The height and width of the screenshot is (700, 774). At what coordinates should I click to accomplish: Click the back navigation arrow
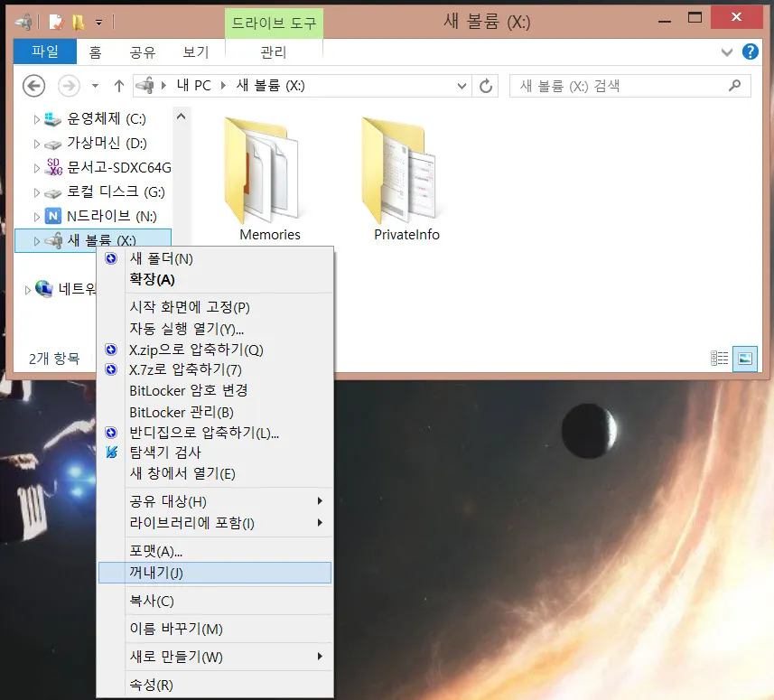[x=34, y=85]
